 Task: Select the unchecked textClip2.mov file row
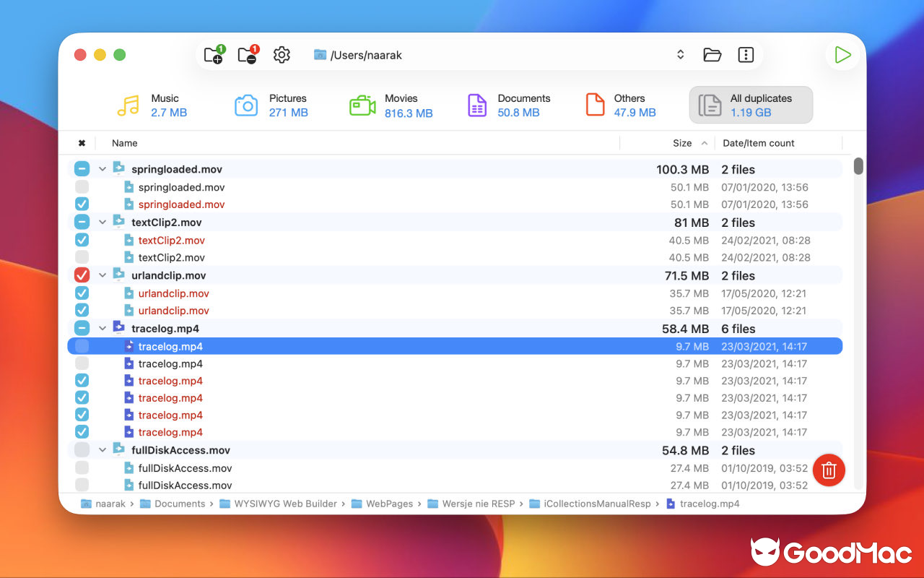point(172,258)
